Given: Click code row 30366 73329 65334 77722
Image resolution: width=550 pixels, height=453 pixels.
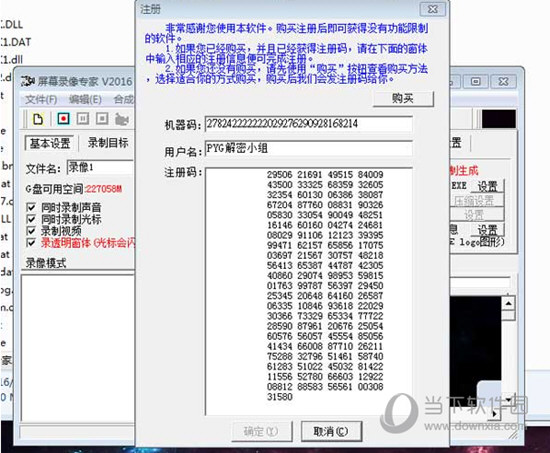Looking at the screenshot, I should click(325, 316).
